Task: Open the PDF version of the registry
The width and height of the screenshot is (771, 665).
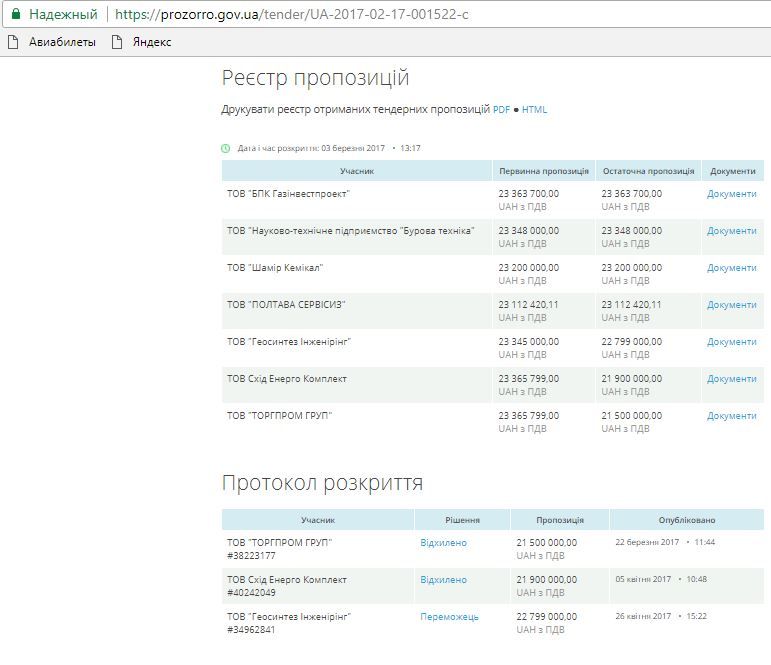Action: click(x=501, y=110)
